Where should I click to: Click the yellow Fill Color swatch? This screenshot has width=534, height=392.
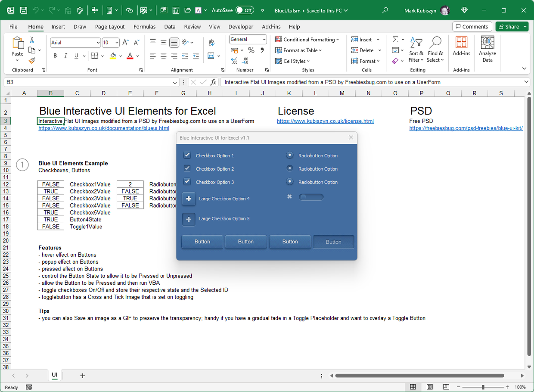(113, 56)
